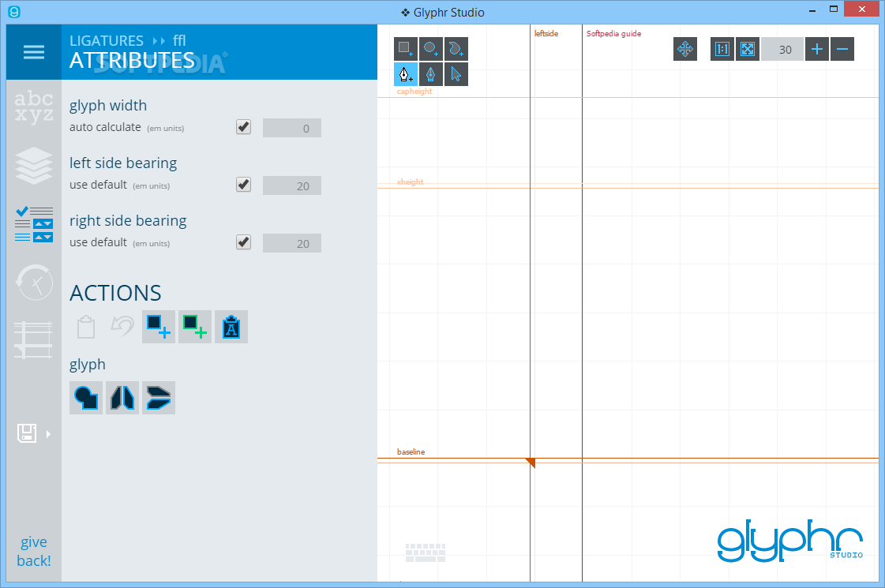Toggle left side bearing use default checkbox
Screen dimensions: 885x588
coord(243,185)
